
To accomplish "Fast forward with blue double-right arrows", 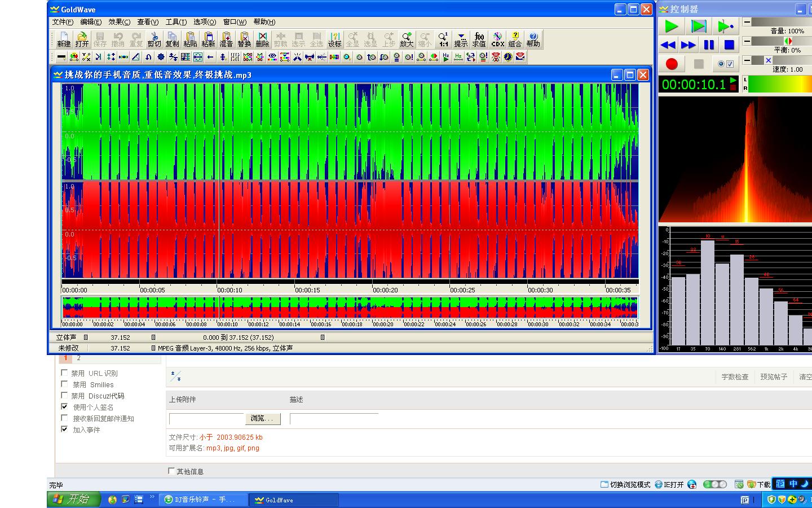I will point(689,45).
